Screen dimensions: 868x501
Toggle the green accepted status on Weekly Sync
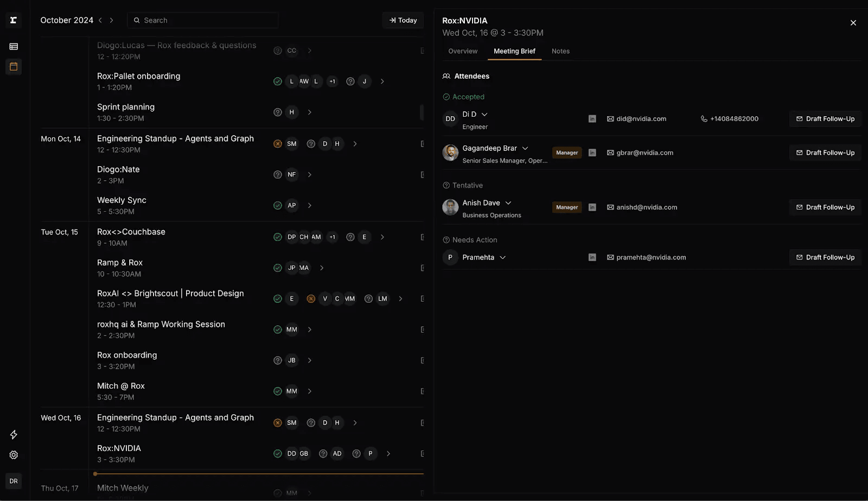coord(277,205)
